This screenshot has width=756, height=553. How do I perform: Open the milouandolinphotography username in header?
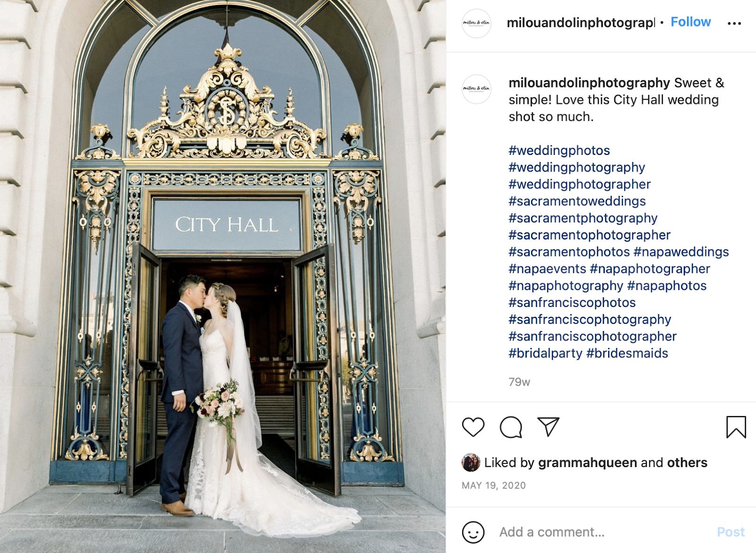[581, 22]
